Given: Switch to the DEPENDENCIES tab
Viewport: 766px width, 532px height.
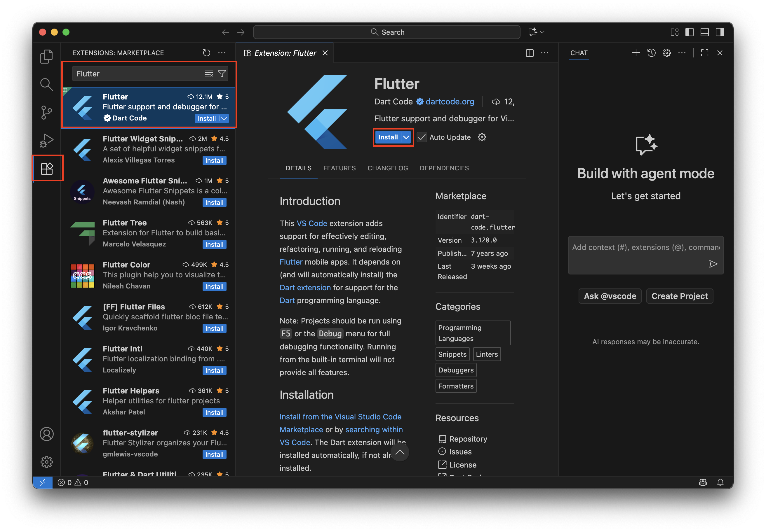Looking at the screenshot, I should pyautogui.click(x=444, y=168).
